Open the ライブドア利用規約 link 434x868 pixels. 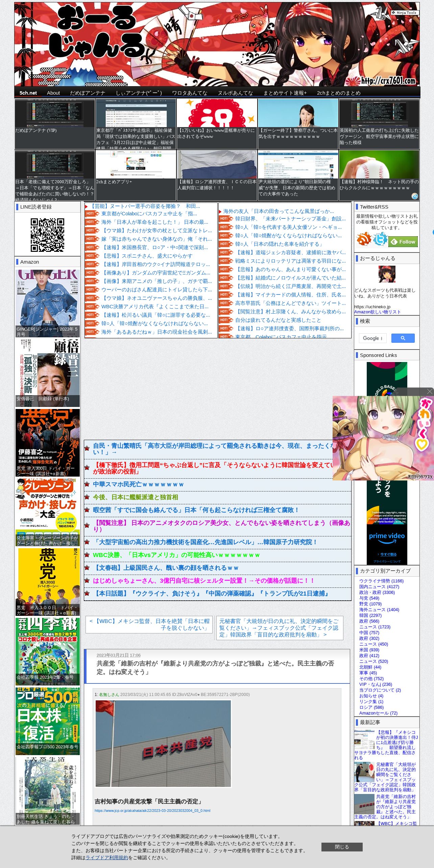(x=107, y=858)
